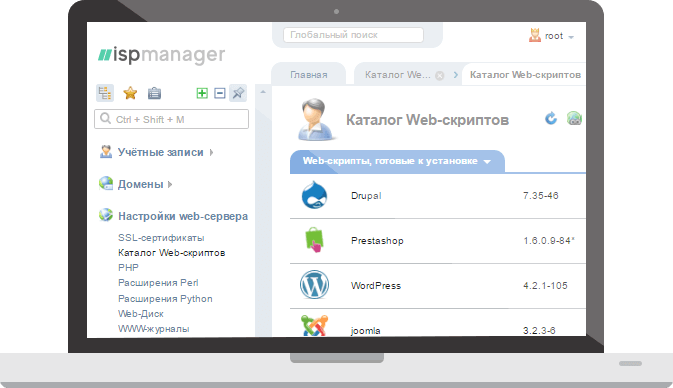Select the Prestashop row name
The width and height of the screenshot is (673, 388).
click(377, 241)
